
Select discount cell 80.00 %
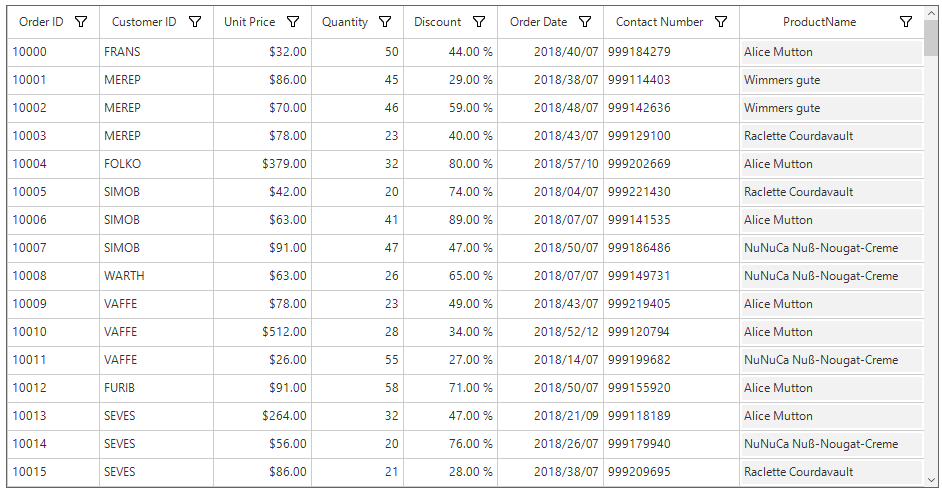coord(451,164)
